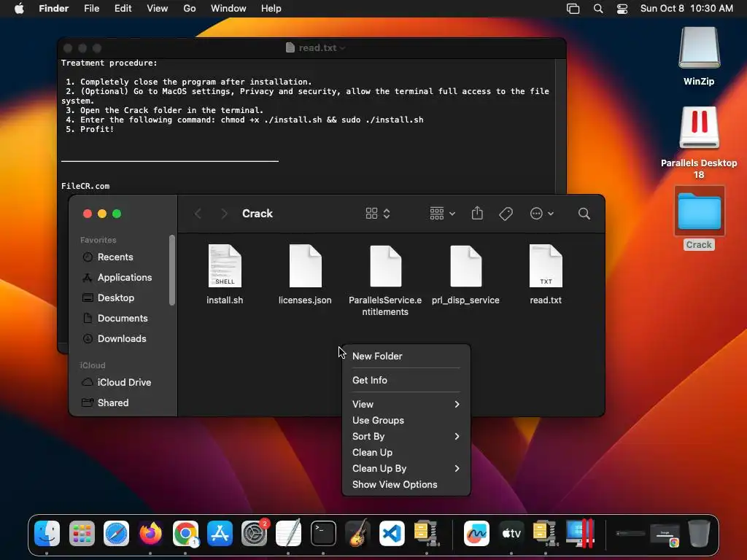
Task: Open the WinZip dock icon beside Apple TV
Action: [546, 533]
